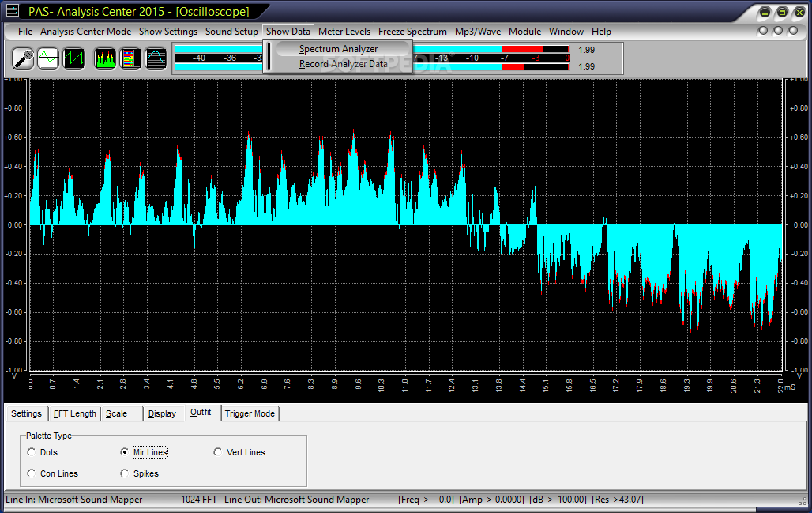Viewport: 812px width, 513px height.
Task: Switch to the FFT Length tab
Action: (74, 413)
